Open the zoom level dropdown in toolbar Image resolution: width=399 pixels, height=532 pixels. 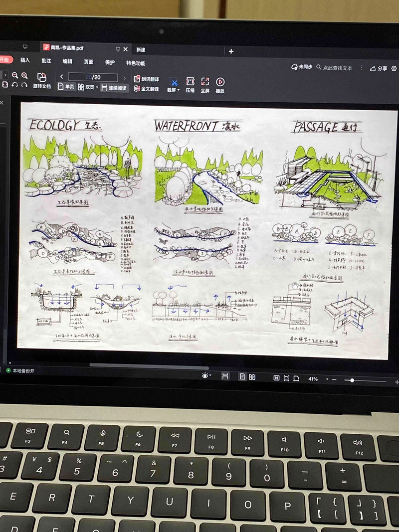[x=5, y=75]
